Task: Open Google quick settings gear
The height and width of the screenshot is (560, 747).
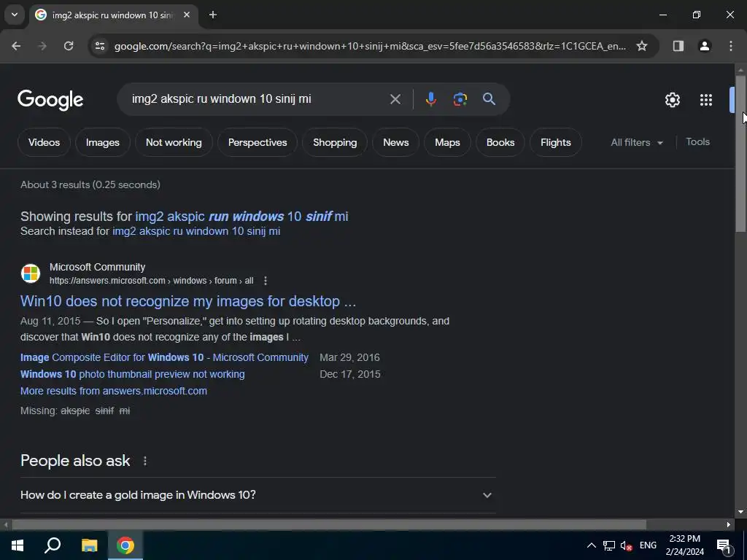Action: click(672, 100)
